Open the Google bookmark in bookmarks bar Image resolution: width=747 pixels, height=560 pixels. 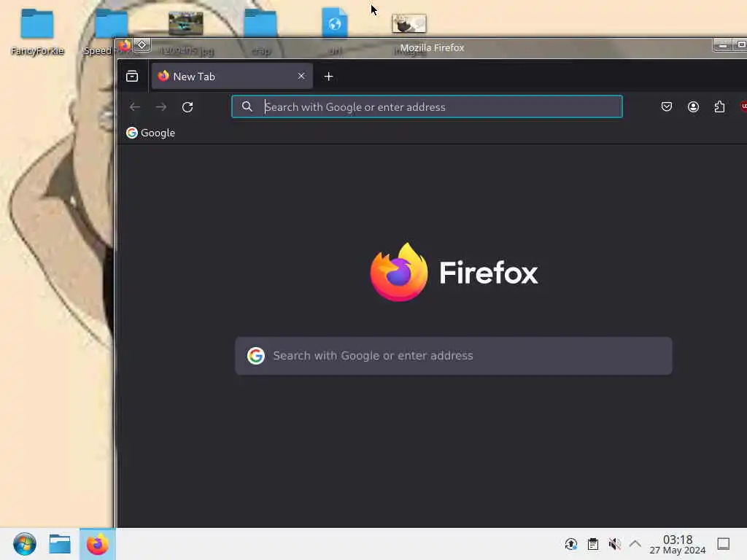[x=150, y=133]
